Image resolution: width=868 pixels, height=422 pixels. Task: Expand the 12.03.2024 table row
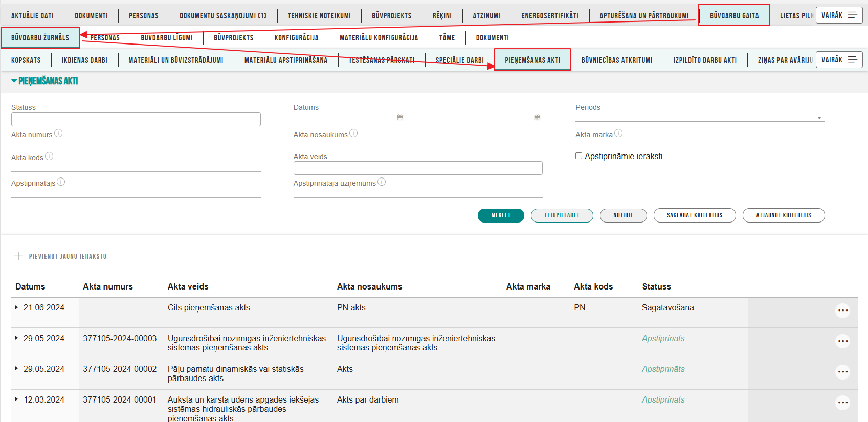point(16,399)
